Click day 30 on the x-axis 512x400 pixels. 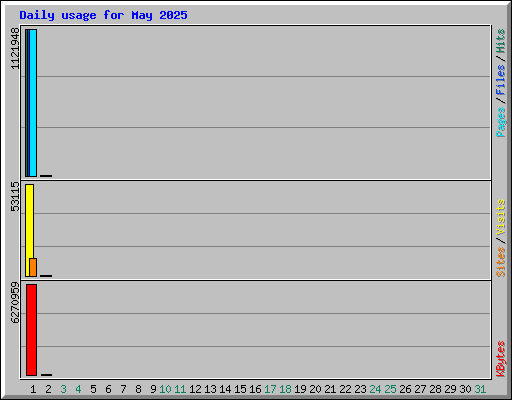(465, 389)
